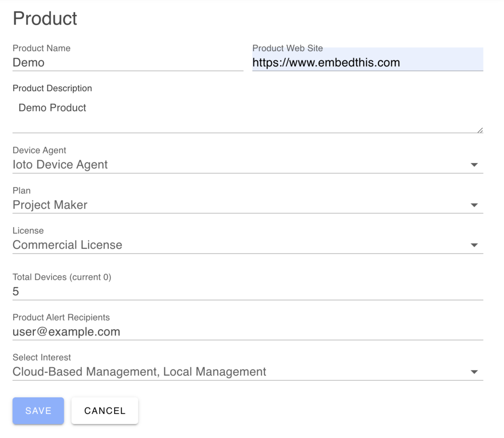Click the resize handle on Product Description
The image size is (504, 438).
click(x=479, y=129)
